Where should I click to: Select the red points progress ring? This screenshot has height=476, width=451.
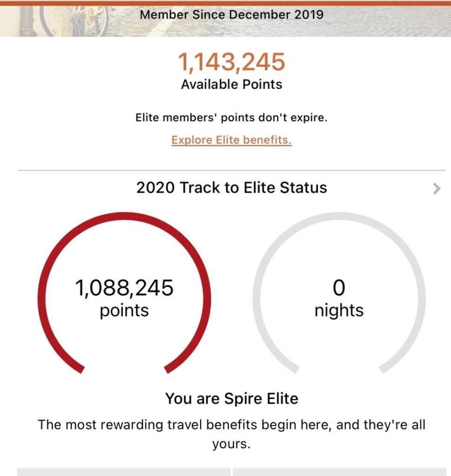point(124,293)
